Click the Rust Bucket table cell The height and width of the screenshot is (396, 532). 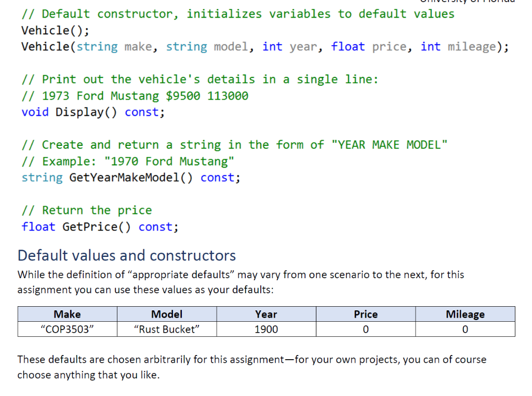pyautogui.click(x=166, y=329)
